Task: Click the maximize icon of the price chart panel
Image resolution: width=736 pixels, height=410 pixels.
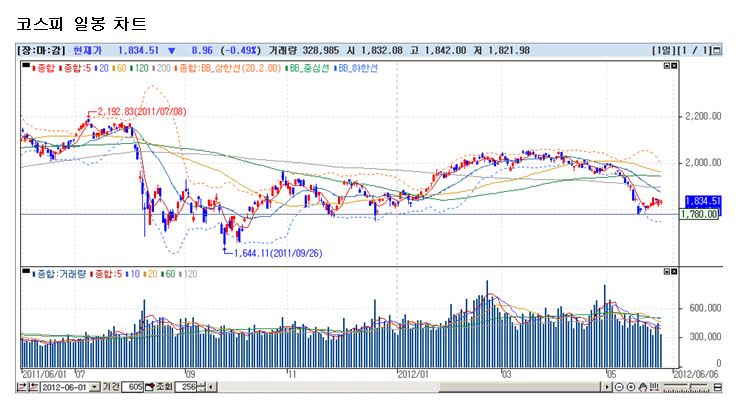Action: pos(667,67)
